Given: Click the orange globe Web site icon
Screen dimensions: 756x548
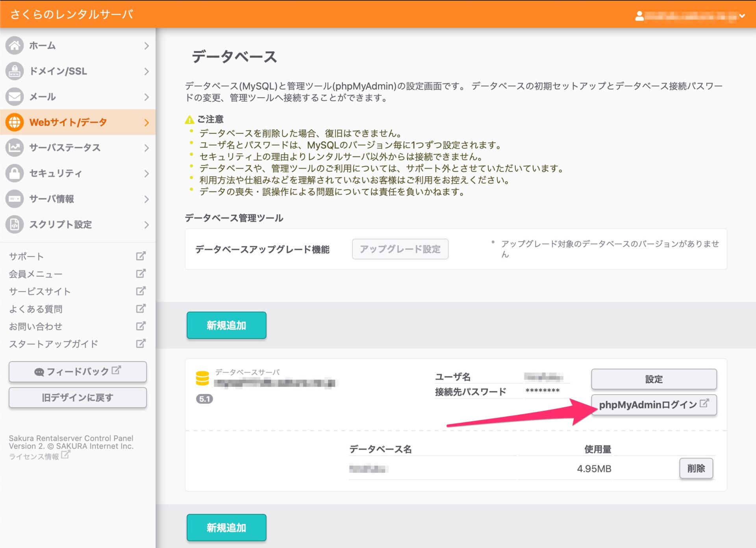Looking at the screenshot, I should coord(15,122).
